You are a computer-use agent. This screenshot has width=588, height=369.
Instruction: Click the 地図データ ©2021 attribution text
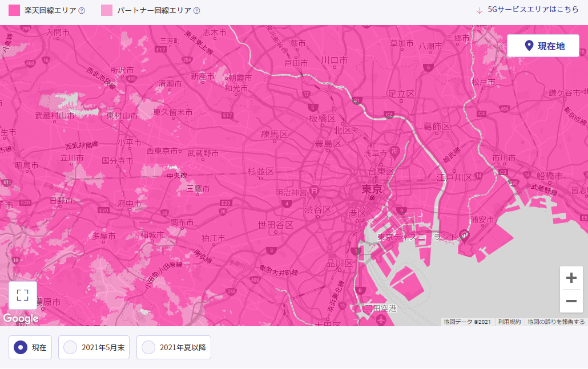click(x=467, y=322)
